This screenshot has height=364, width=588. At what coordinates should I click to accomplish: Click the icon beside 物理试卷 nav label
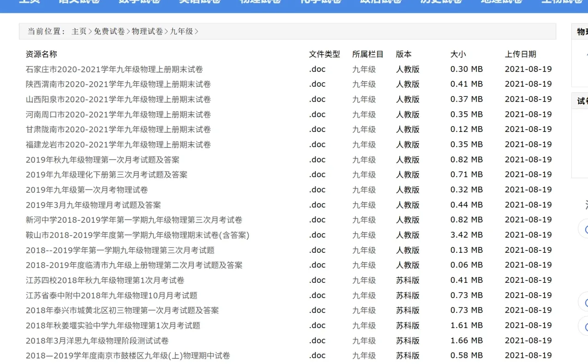(235, 2)
